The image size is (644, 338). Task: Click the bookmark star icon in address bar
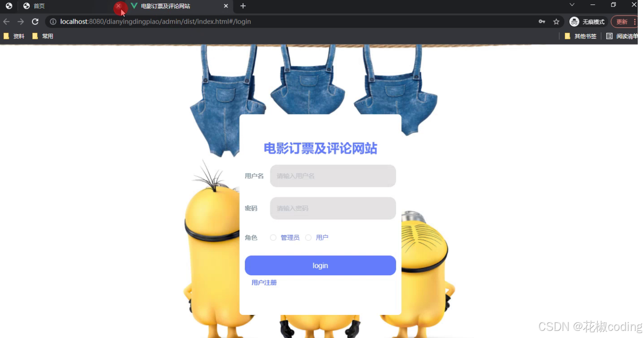[x=556, y=21]
